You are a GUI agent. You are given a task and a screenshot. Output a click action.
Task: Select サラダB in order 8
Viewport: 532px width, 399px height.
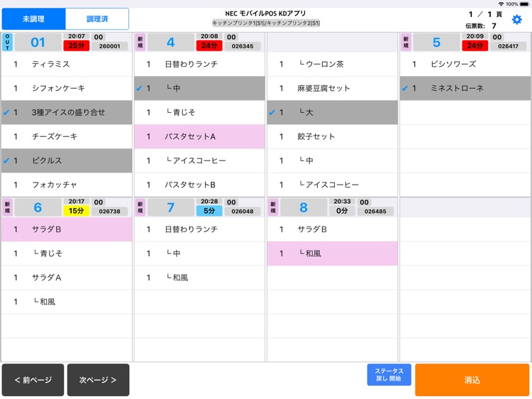pos(333,229)
